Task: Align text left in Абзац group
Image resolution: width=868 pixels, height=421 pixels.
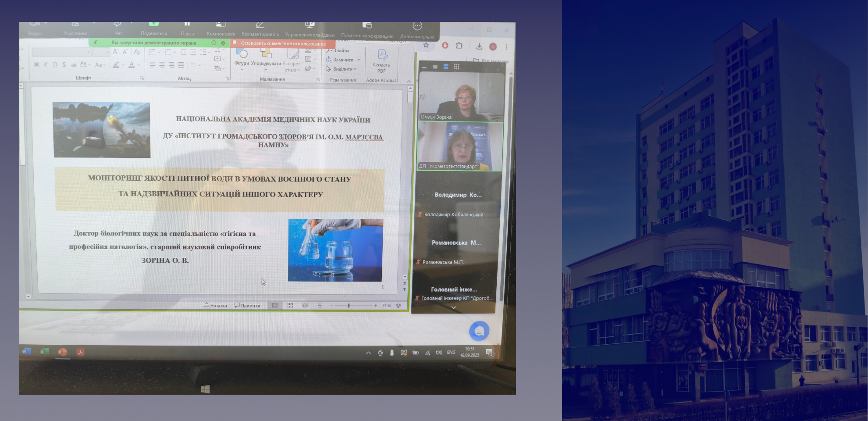Action: click(x=152, y=65)
